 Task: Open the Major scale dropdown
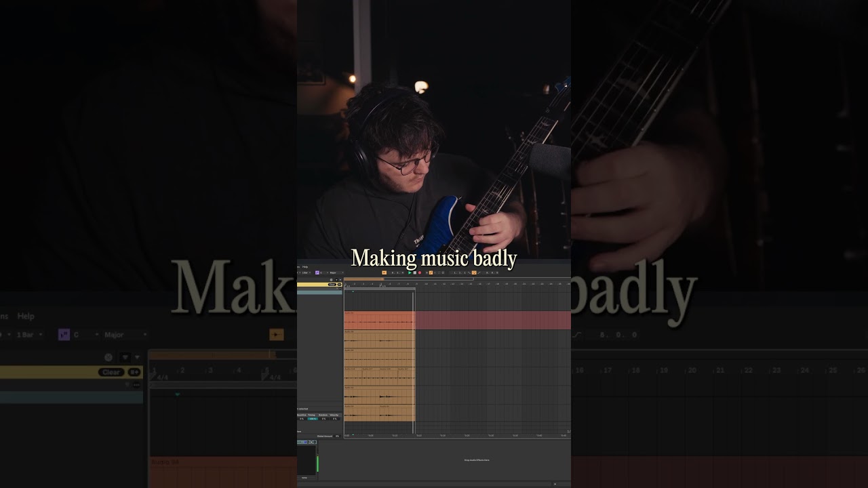pos(336,272)
